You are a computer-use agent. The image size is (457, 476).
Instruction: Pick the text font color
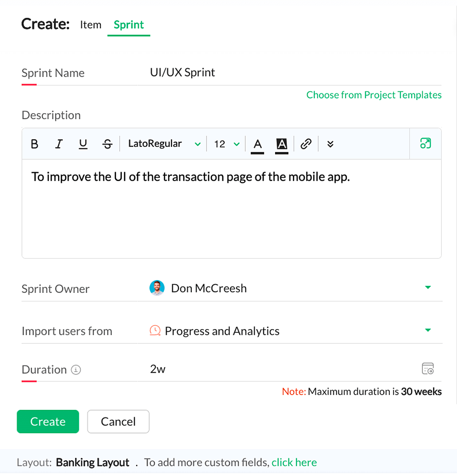pos(258,144)
